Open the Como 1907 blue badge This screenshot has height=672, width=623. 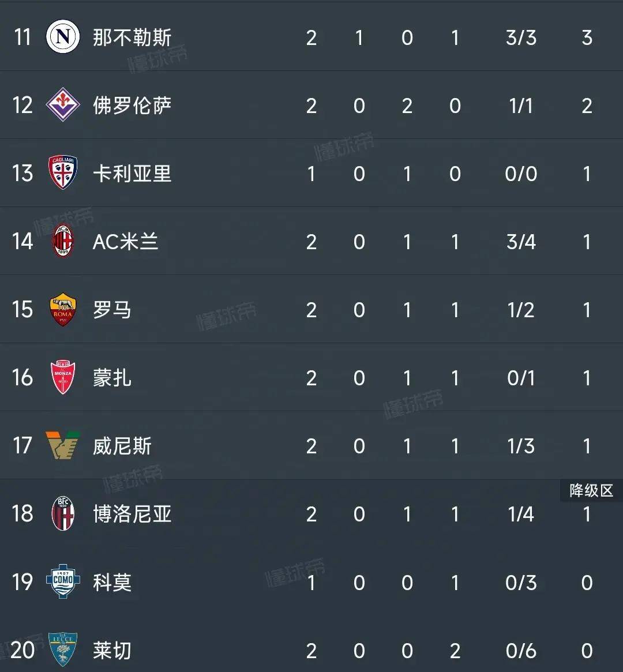pyautogui.click(x=63, y=581)
